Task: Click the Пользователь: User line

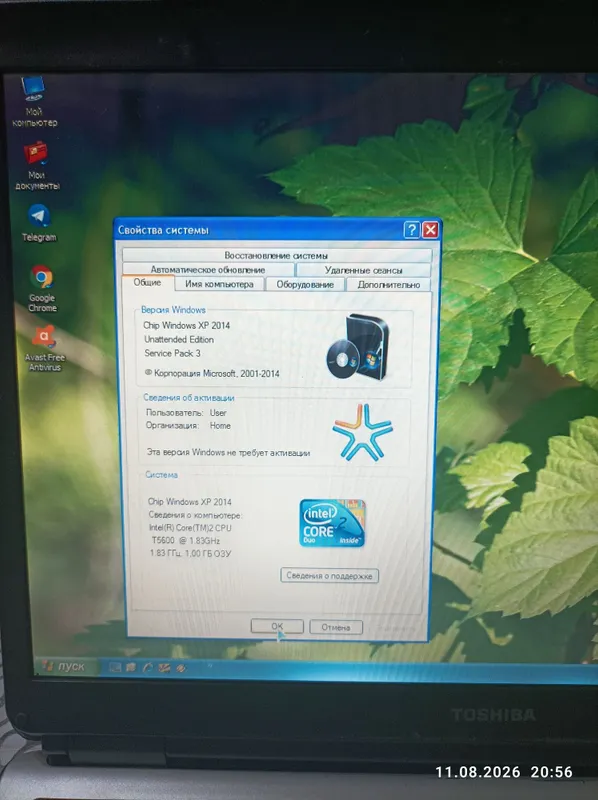Action: coord(186,413)
